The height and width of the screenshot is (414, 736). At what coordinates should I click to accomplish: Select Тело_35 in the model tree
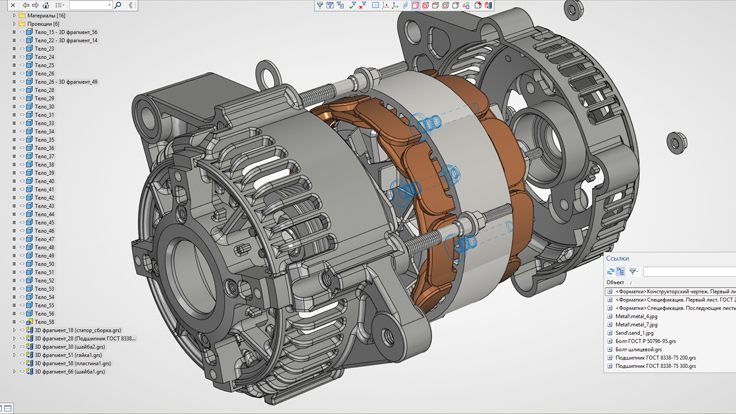tap(44, 139)
